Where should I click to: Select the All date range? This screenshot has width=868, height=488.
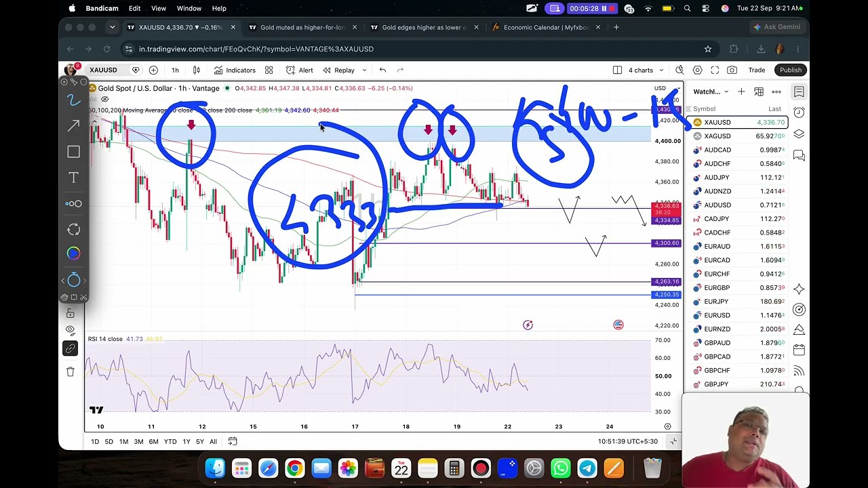[213, 441]
